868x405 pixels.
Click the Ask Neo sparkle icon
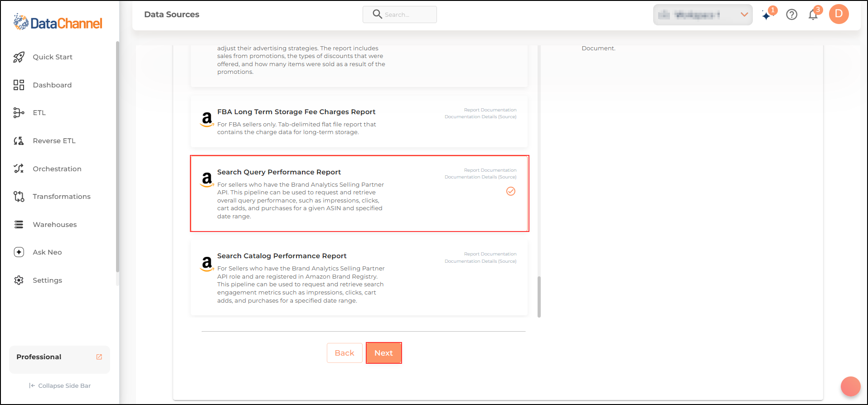pos(19,252)
